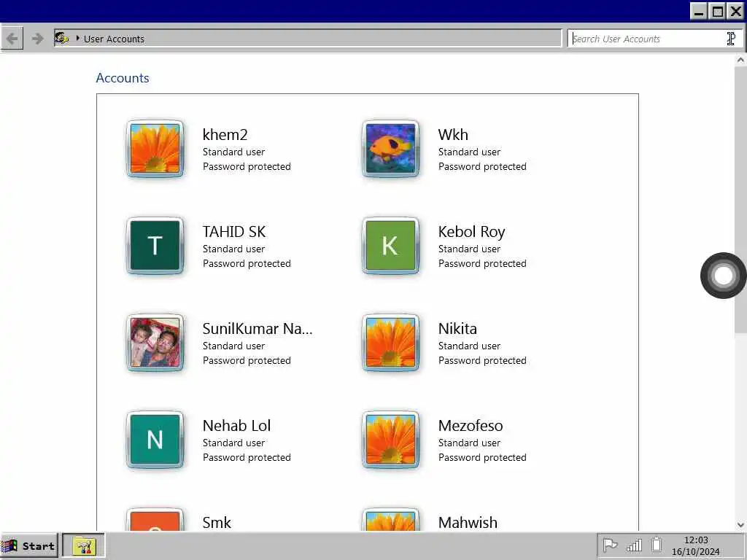Viewport: 747px width, 560px height.
Task: Select the khem2 account name
Action: (225, 135)
